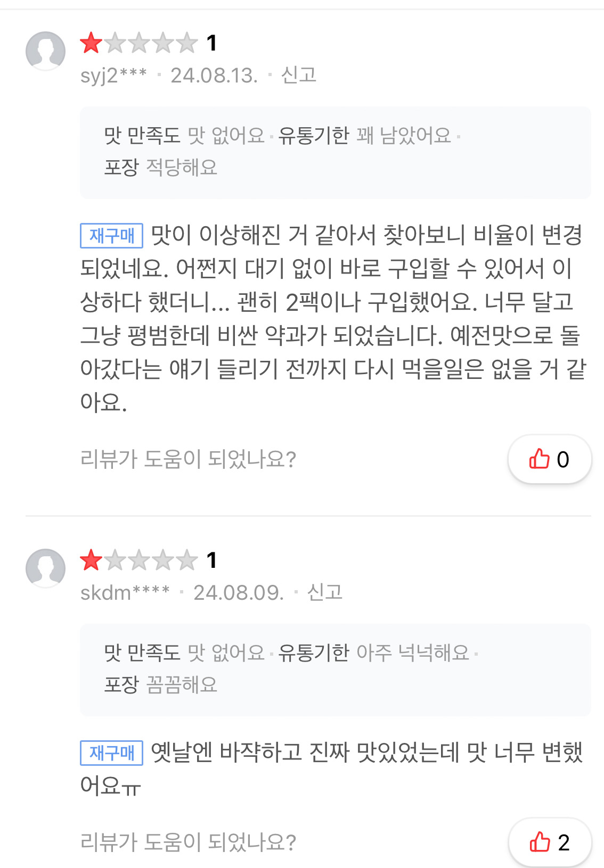Select the review text starting 맛이 이상해진
This screenshot has width=604, height=868.
(x=333, y=318)
